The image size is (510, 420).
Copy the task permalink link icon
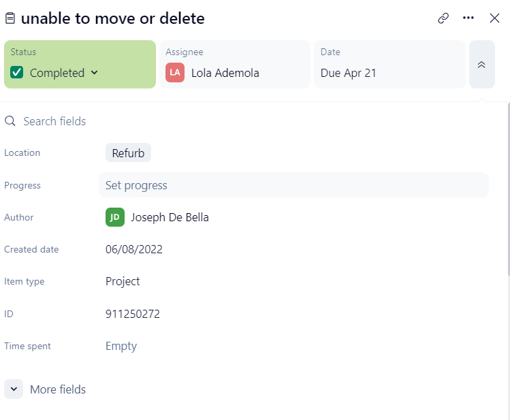tap(443, 18)
